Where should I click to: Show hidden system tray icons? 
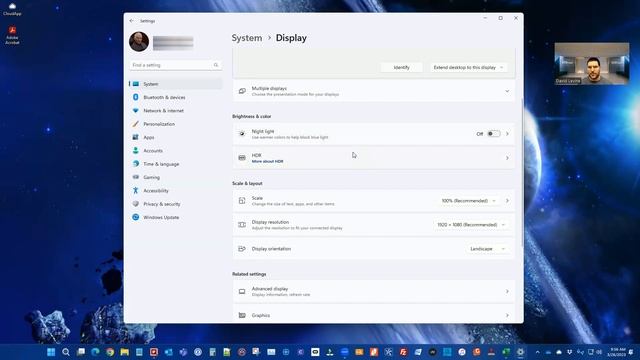538,352
